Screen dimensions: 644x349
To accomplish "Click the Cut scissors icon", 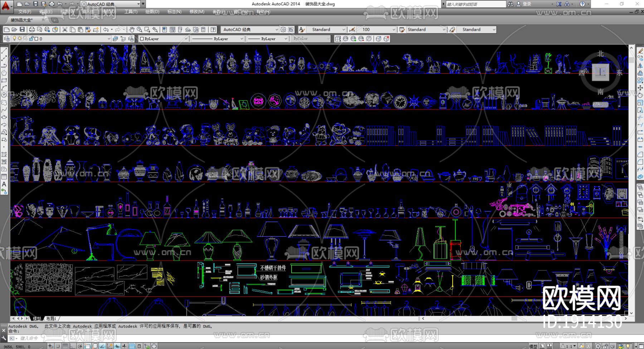I will click(x=65, y=29).
